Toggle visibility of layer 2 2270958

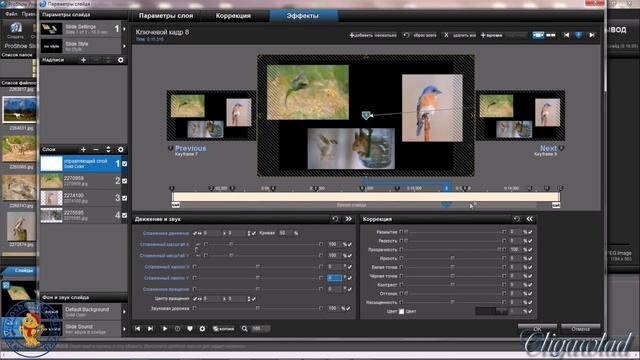[124, 181]
